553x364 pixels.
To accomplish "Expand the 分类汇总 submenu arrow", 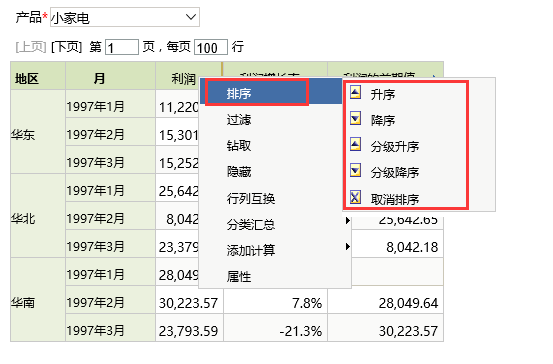I will point(347,221).
